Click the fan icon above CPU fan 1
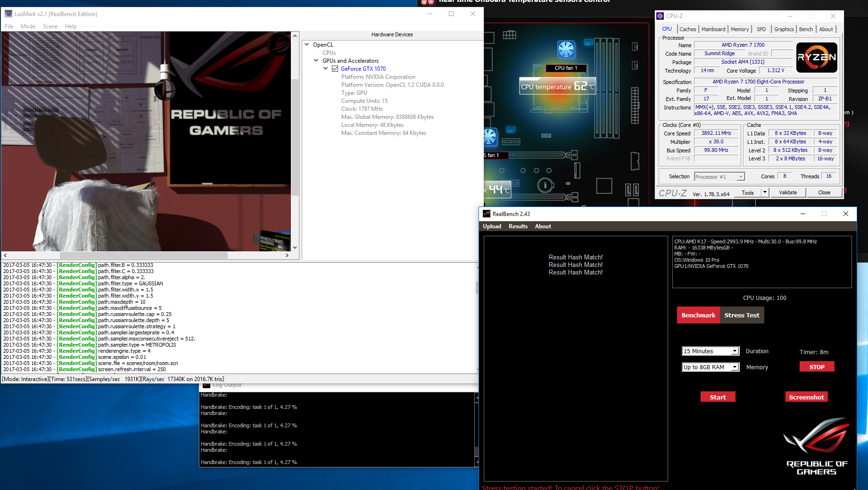Screen dimensions: 868x490 tap(566, 49)
